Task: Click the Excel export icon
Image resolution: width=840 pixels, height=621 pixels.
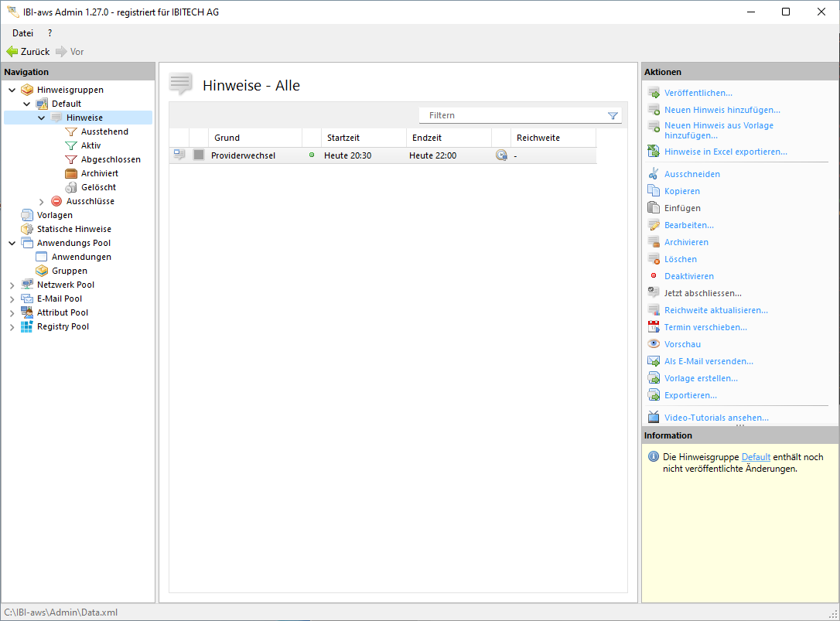Action: [654, 152]
